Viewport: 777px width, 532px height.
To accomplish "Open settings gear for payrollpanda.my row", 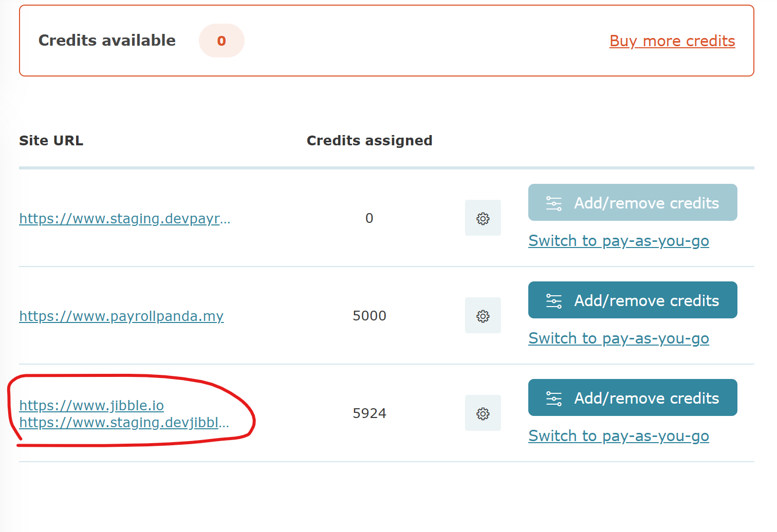I will pos(483,315).
